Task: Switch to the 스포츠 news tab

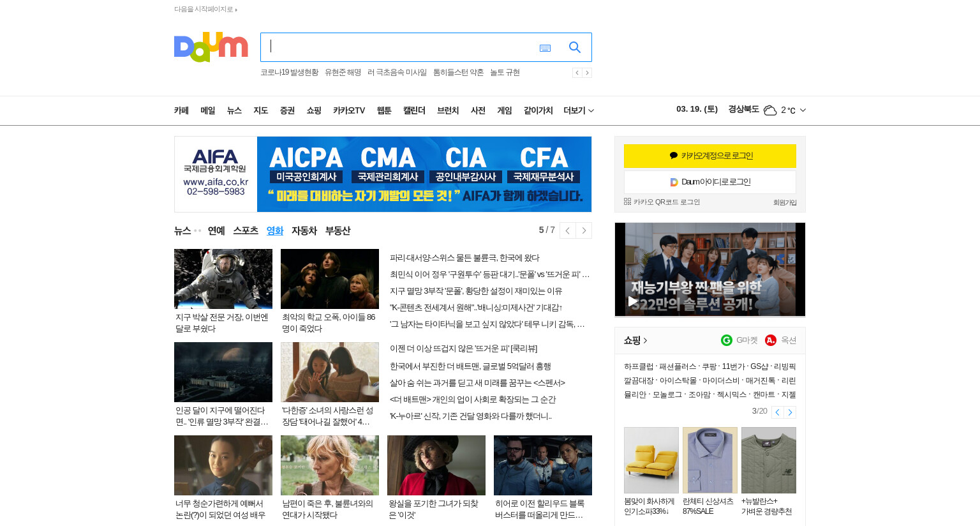Action: pyautogui.click(x=246, y=230)
